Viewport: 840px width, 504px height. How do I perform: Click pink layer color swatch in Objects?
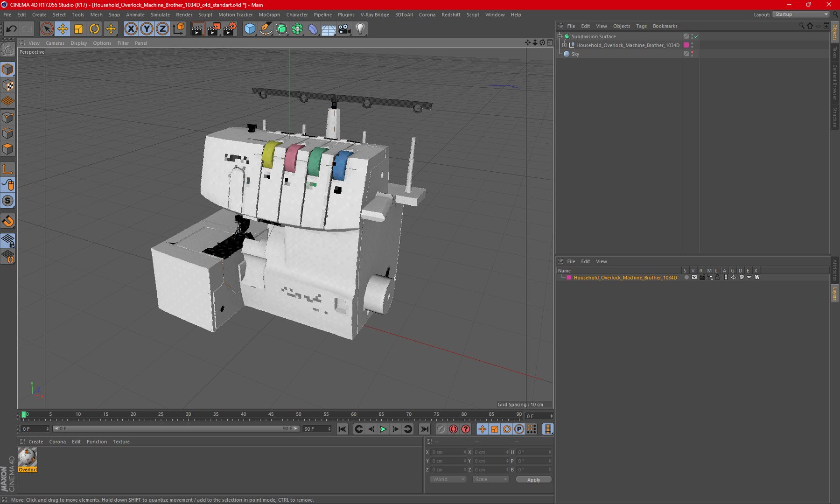click(x=686, y=45)
